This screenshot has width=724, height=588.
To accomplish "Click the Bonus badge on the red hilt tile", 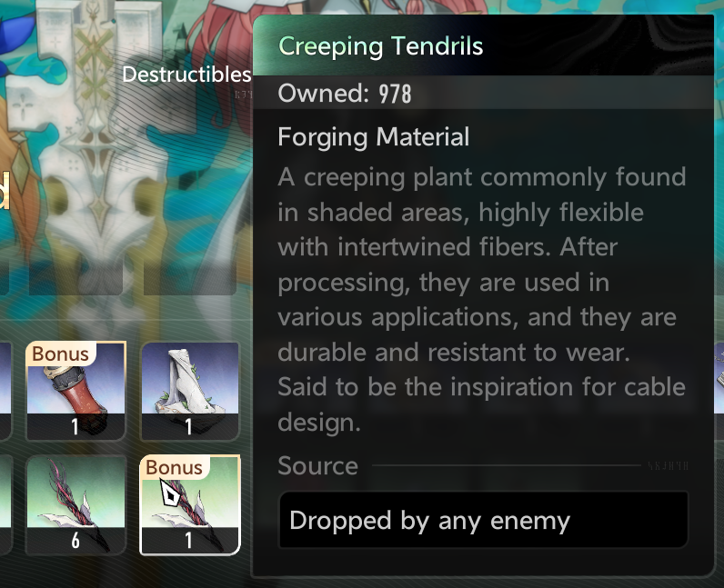I will click(x=61, y=354).
